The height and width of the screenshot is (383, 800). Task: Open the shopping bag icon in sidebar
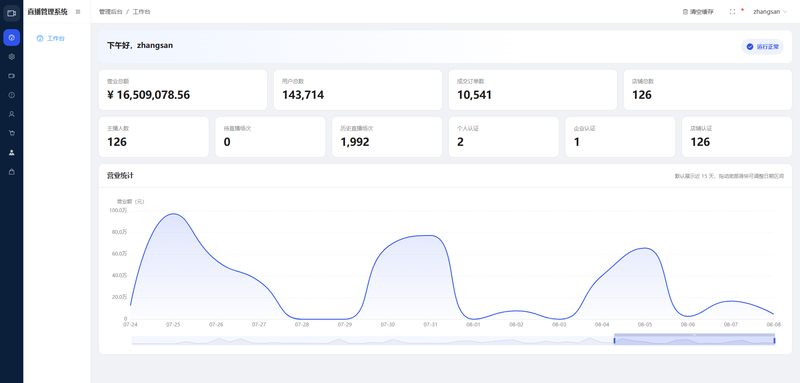tap(11, 172)
